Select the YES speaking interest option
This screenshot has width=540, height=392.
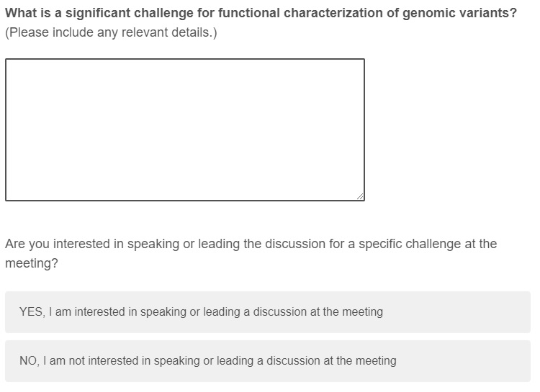(267, 312)
